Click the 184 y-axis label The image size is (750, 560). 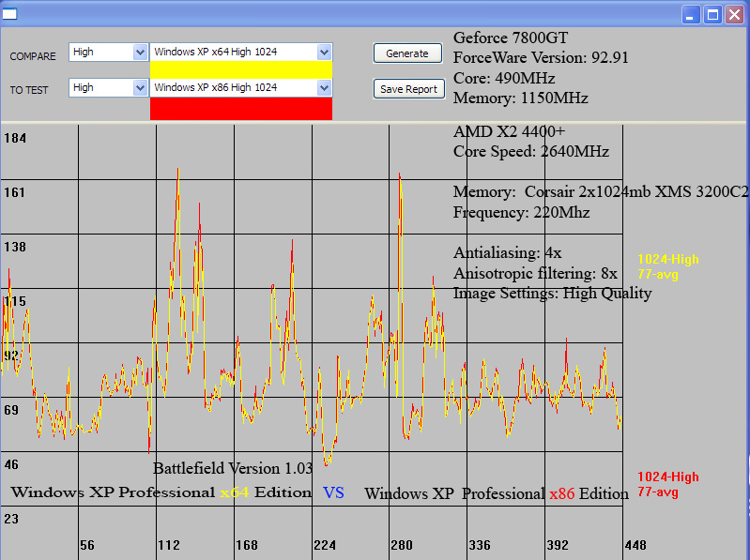(x=15, y=139)
